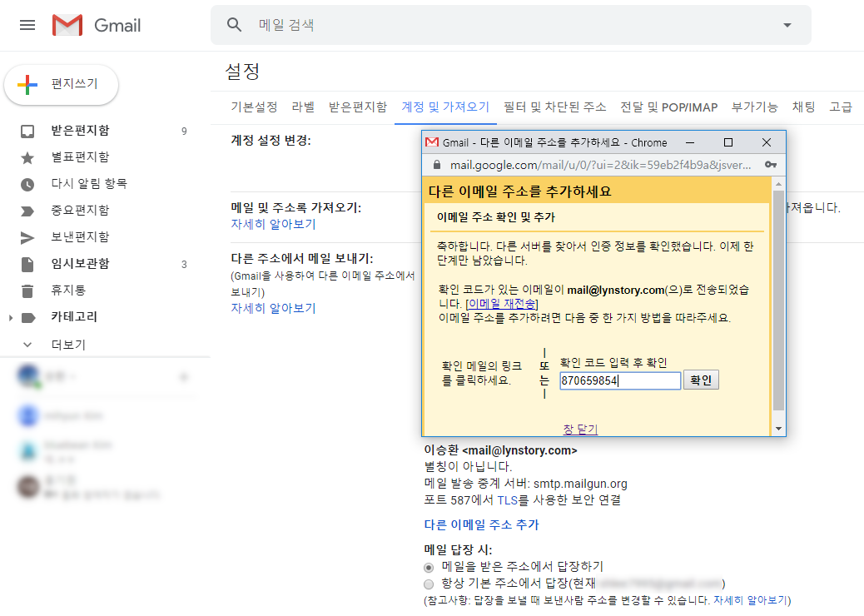This screenshot has width=864, height=616.
Task: Select 계정 및 가져오기 tab
Action: [445, 107]
